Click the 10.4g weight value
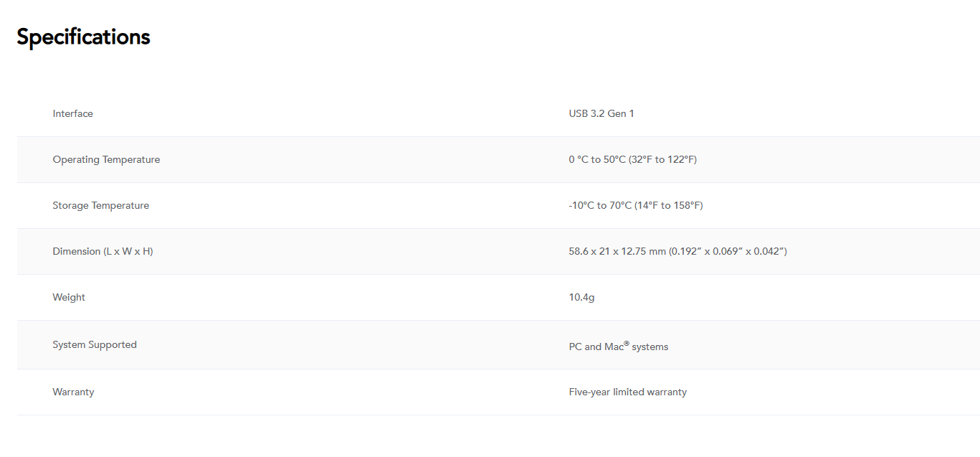Viewport: 980px width, 457px height. coord(581,297)
